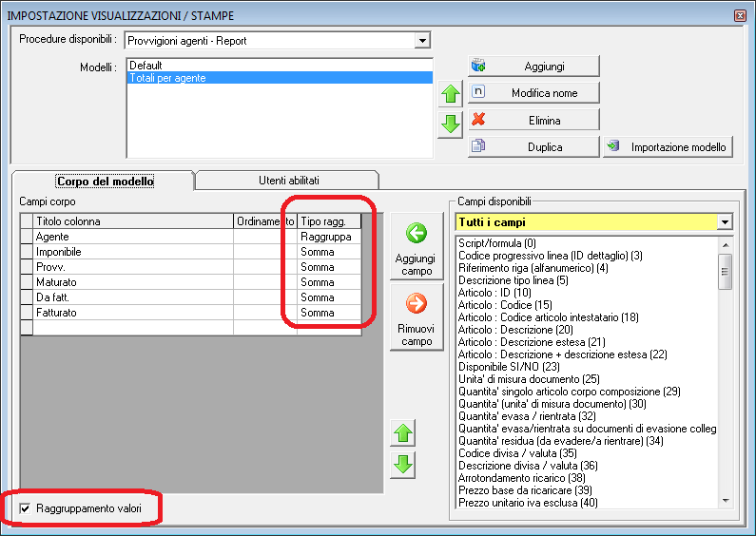Click the Tipo ragg. column header

pos(329,221)
